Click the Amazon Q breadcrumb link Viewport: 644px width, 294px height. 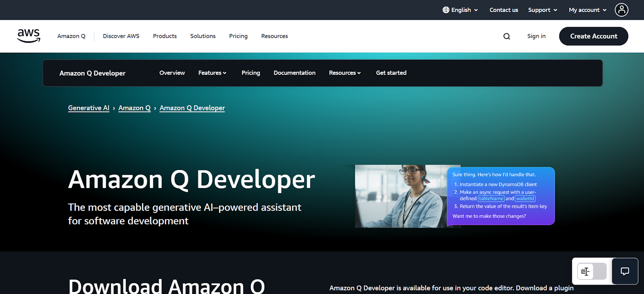click(x=134, y=108)
